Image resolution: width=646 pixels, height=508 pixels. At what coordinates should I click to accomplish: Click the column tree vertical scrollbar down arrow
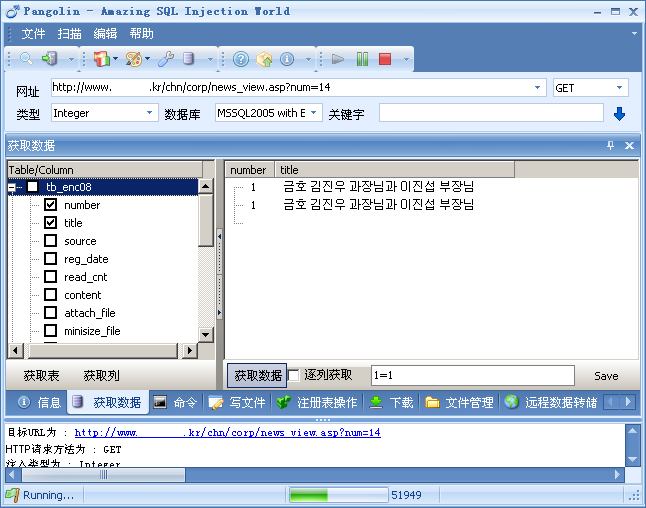click(206, 335)
